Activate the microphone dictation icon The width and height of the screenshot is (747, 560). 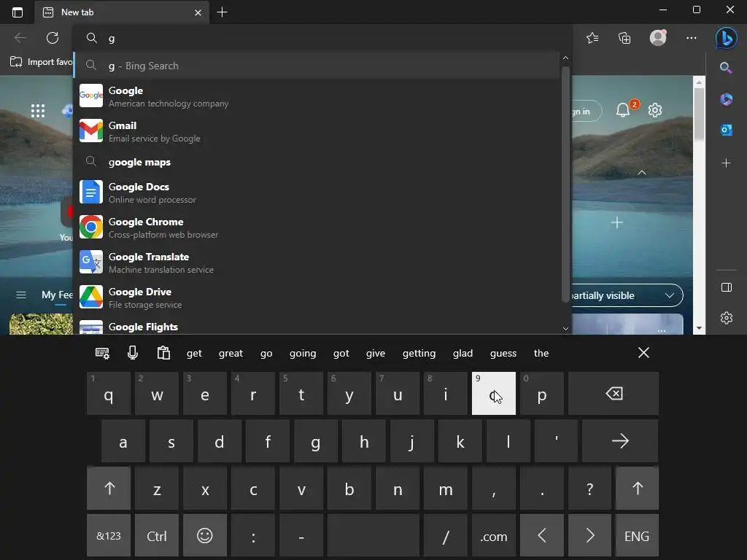133,353
